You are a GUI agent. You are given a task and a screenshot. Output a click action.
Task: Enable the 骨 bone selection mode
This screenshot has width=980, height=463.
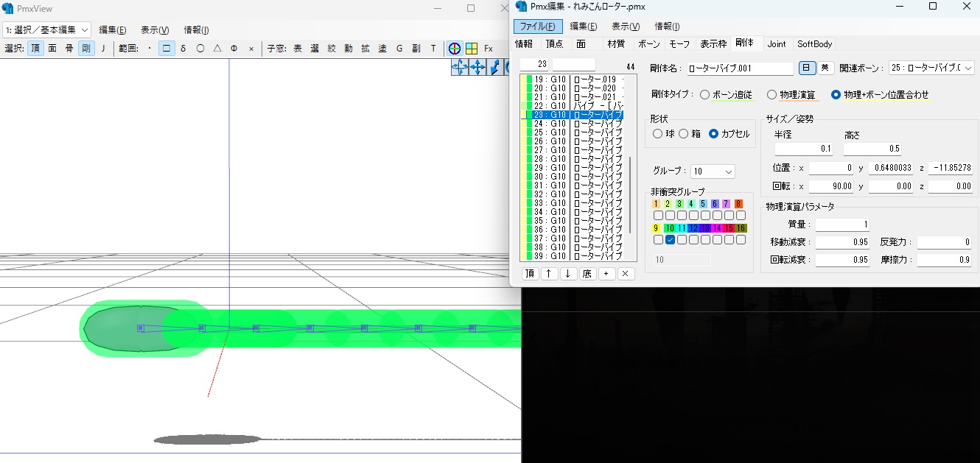pyautogui.click(x=69, y=49)
